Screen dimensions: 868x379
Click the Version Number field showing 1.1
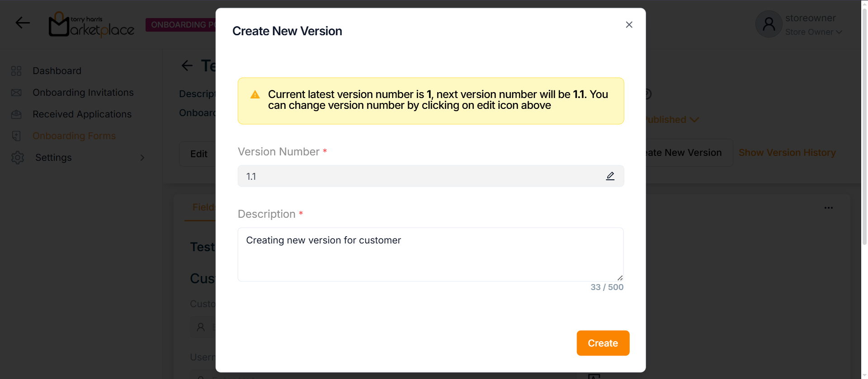point(420,176)
